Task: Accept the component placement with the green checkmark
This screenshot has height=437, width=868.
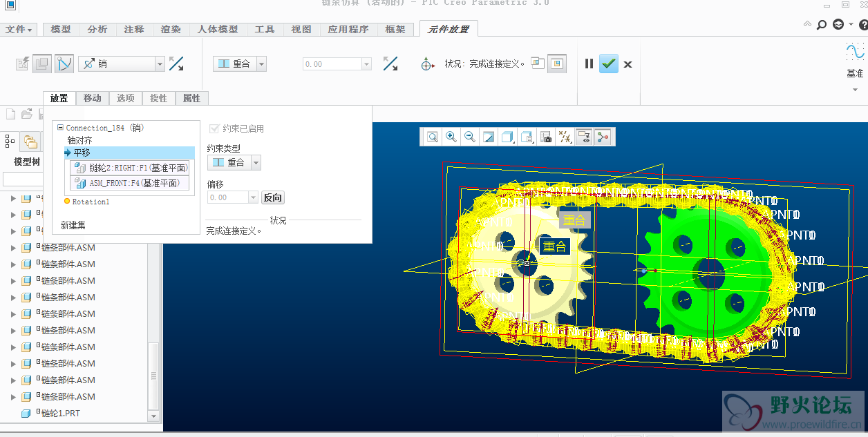Action: 609,64
